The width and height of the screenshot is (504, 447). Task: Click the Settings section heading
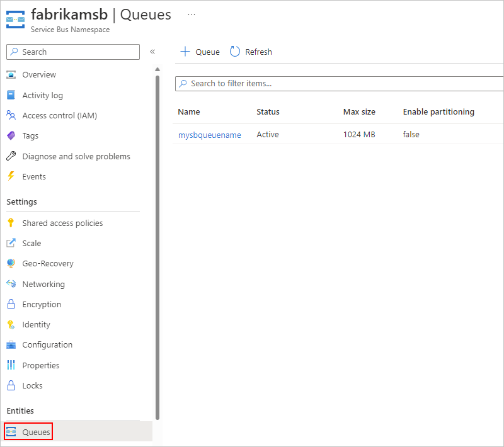click(x=21, y=202)
